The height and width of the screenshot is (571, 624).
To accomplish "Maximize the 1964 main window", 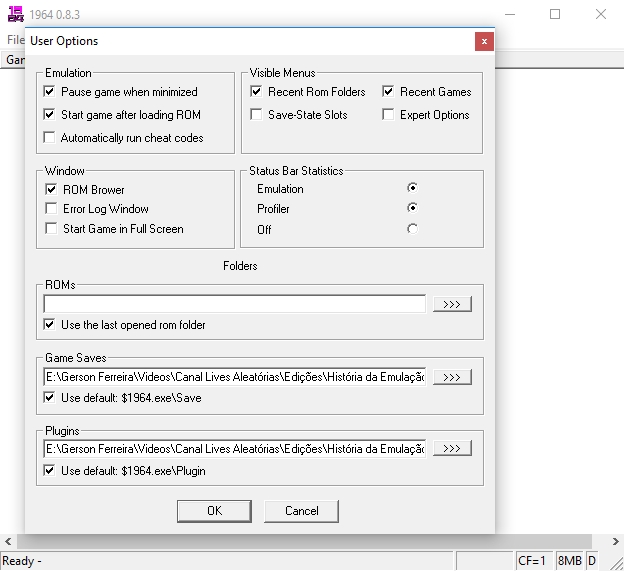I will [555, 14].
